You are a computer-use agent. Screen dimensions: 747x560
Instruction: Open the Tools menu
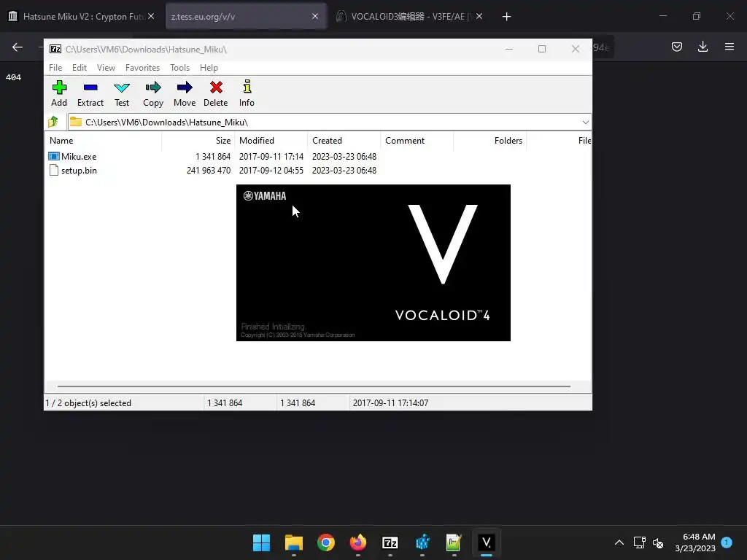click(x=180, y=68)
